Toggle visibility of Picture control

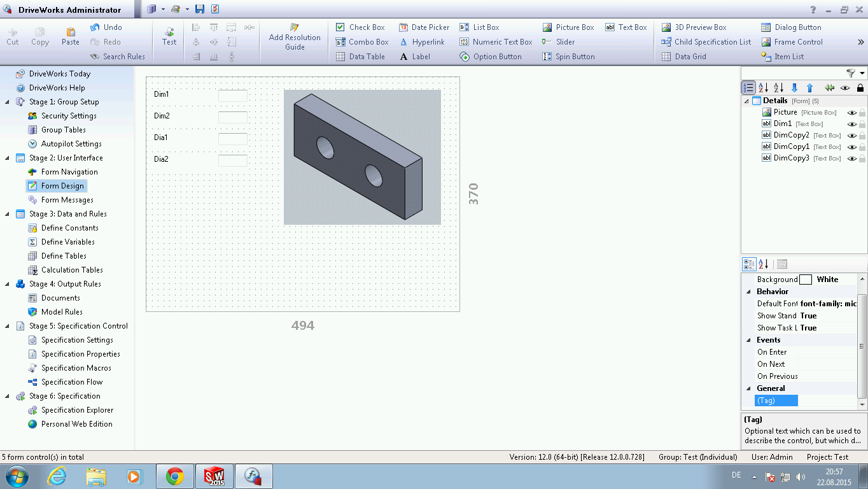(x=851, y=113)
